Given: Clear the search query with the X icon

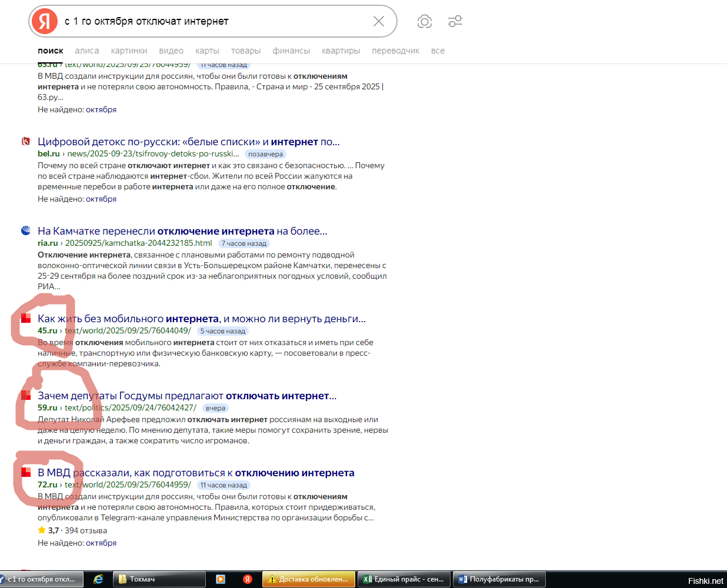Looking at the screenshot, I should (379, 21).
